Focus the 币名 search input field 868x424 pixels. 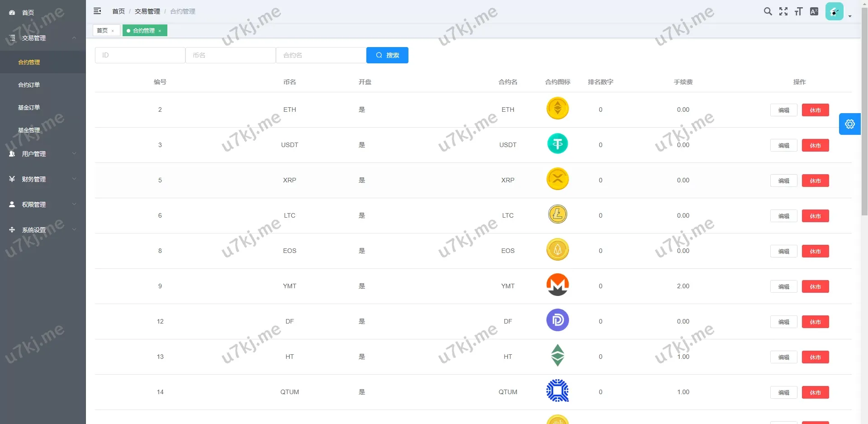point(230,55)
